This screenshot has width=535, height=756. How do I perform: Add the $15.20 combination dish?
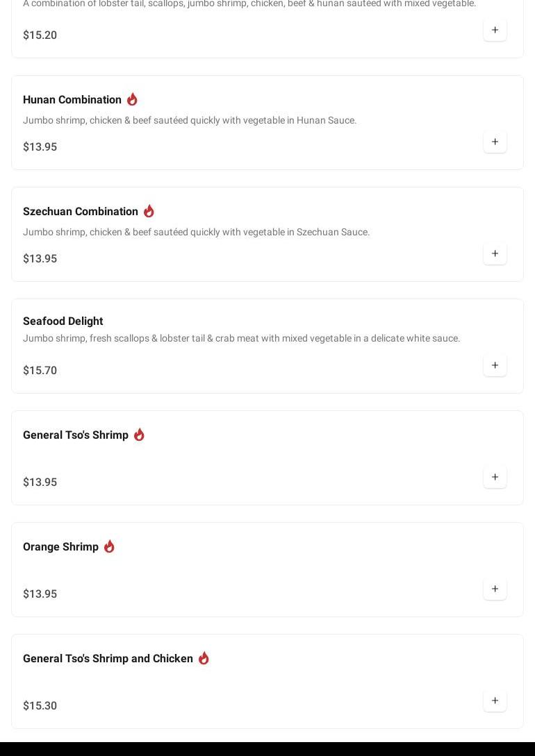coord(495,30)
